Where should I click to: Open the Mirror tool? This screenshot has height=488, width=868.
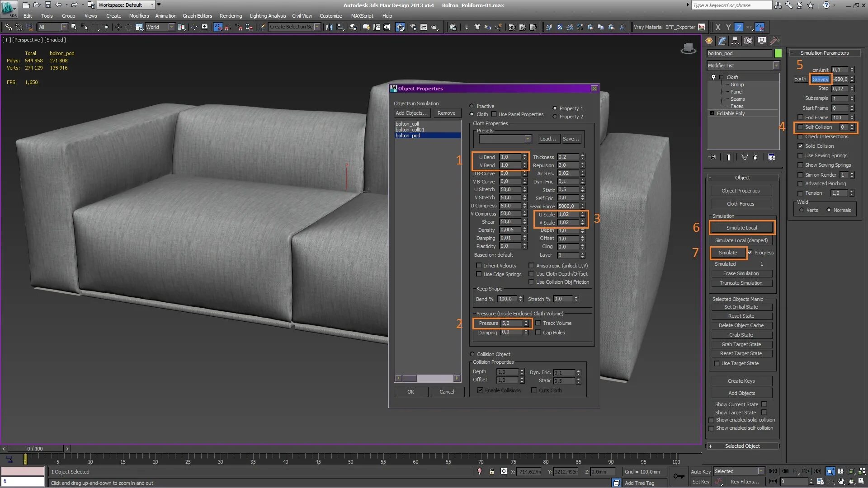329,27
